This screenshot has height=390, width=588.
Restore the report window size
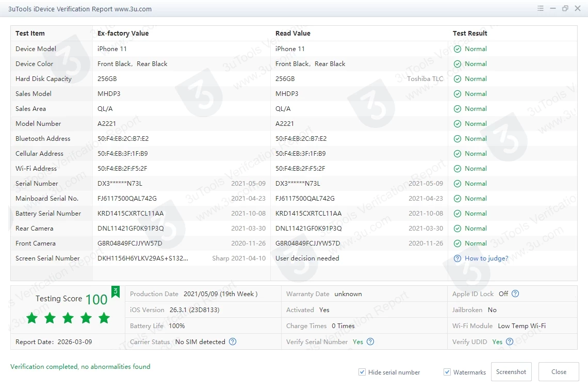coord(565,9)
